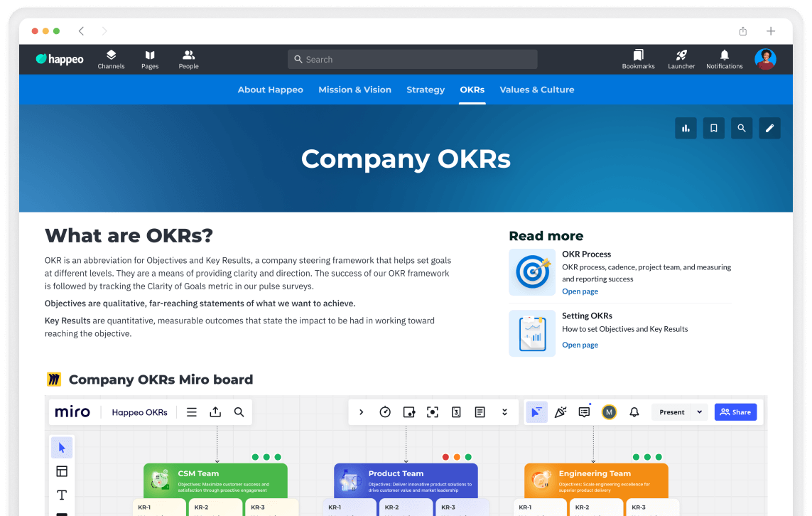
Task: Open page link under OKR Process
Action: [580, 291]
